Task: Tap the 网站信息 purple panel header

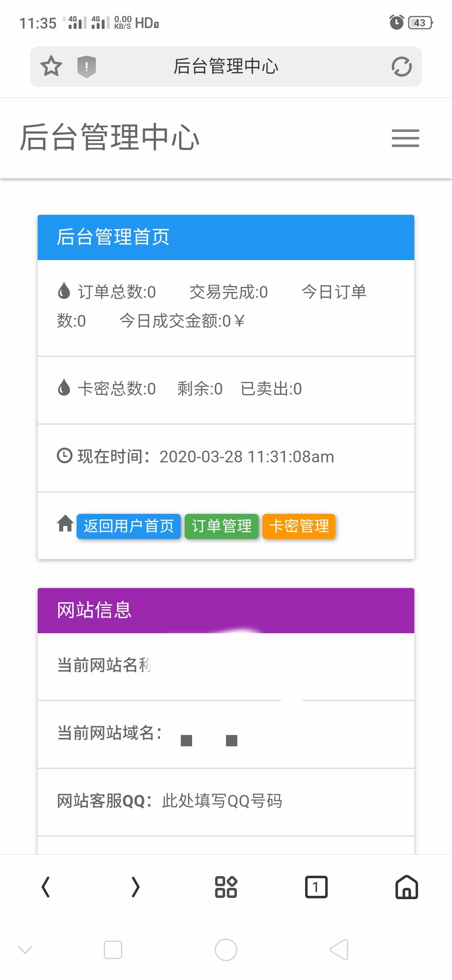Action: [x=226, y=610]
